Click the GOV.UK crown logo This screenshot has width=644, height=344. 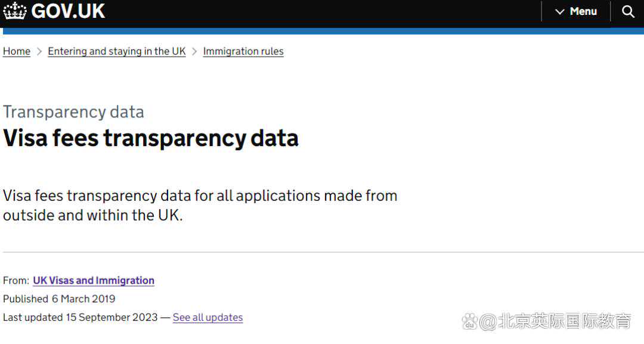point(15,11)
